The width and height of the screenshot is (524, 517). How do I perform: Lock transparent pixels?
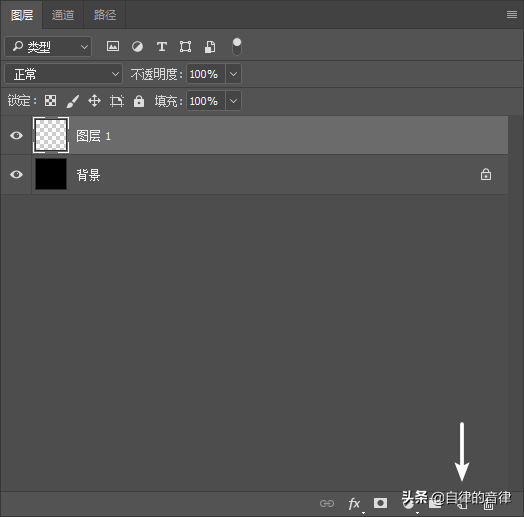point(50,101)
